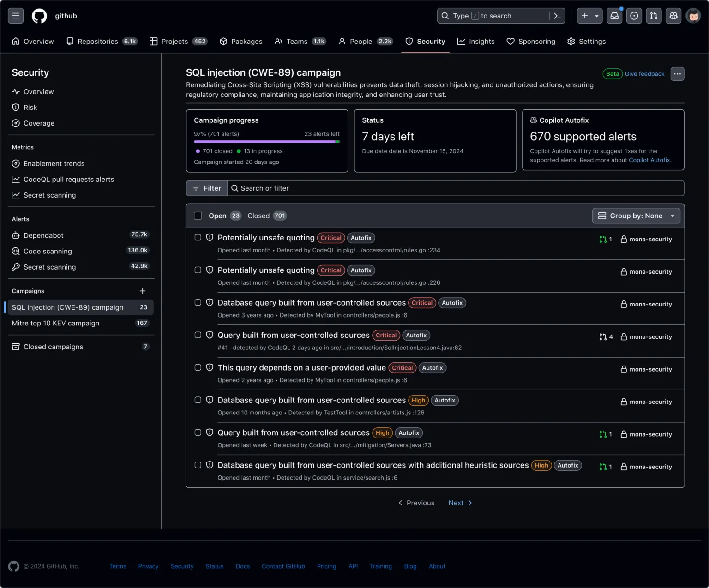Image resolution: width=709 pixels, height=588 pixels.
Task: Select the checkbox for This query depends alert
Action: [x=198, y=368]
